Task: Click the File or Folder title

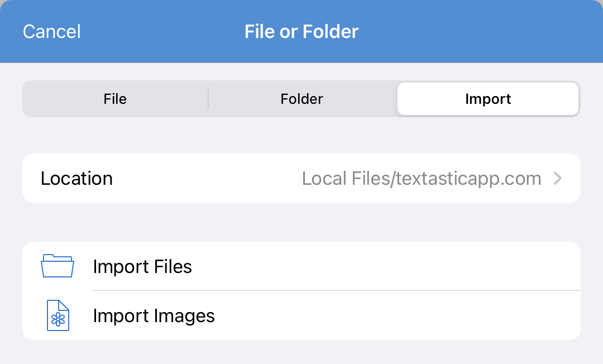Action: pyautogui.click(x=301, y=31)
